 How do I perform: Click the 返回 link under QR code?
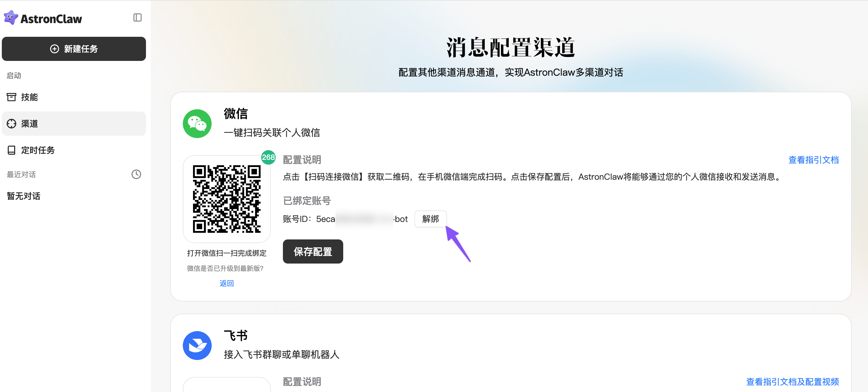pyautogui.click(x=227, y=283)
